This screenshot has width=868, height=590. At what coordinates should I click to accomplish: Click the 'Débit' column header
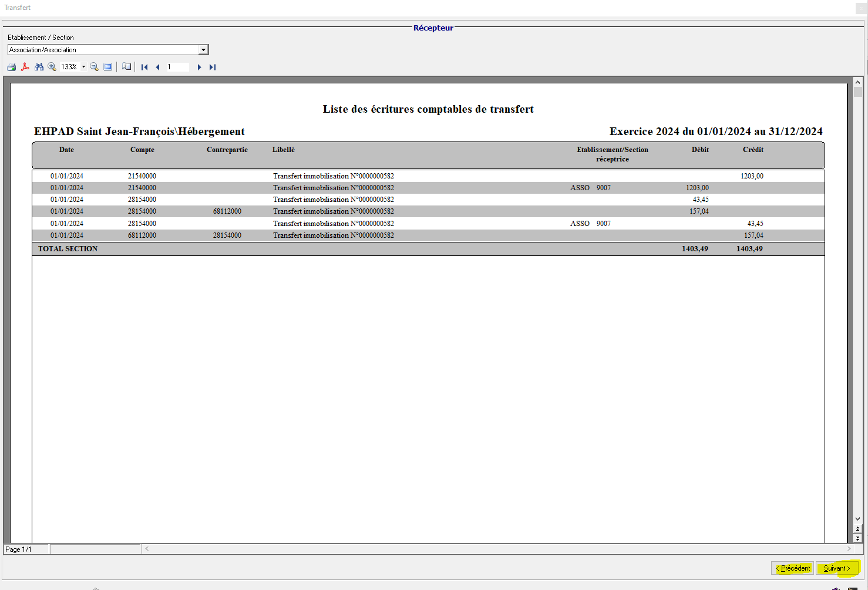tap(700, 150)
